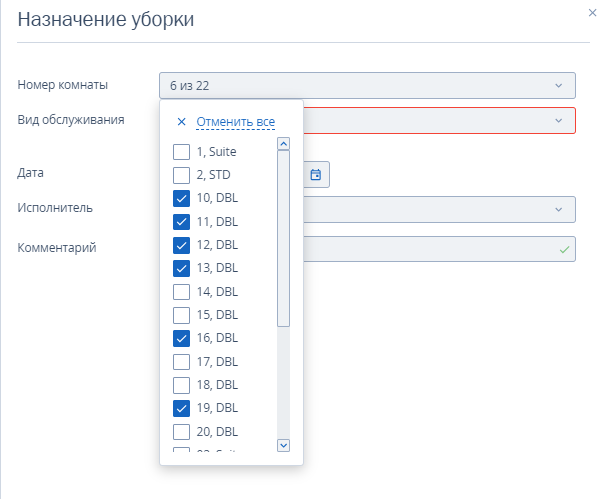Uncheck the 10, DBL room checkbox
Image resolution: width=605 pixels, height=499 pixels.
pyautogui.click(x=181, y=198)
